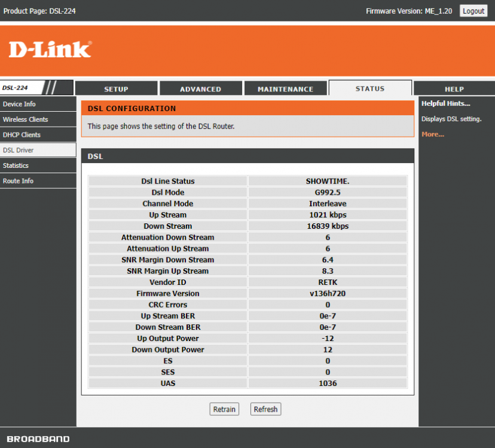Show Wireless Clients page
495x448 pixels.
pyautogui.click(x=25, y=119)
